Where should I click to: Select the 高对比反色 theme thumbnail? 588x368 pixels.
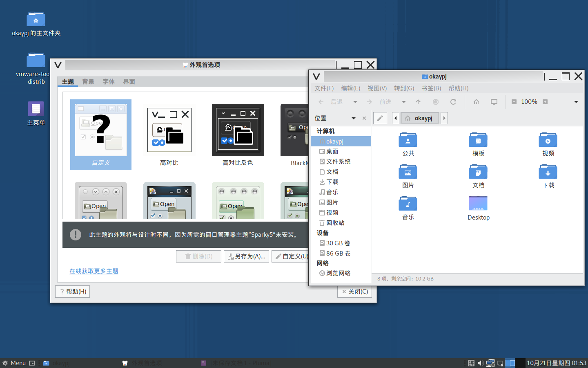click(238, 130)
